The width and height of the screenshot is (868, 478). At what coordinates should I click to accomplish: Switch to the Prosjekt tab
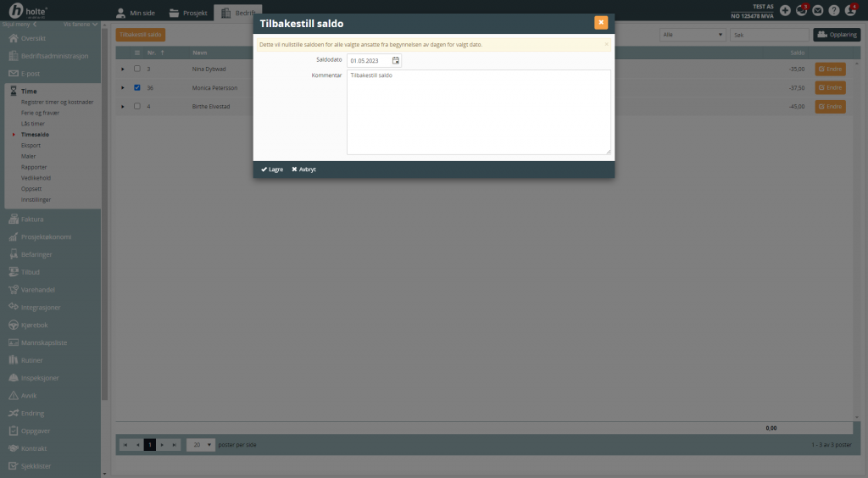(186, 13)
